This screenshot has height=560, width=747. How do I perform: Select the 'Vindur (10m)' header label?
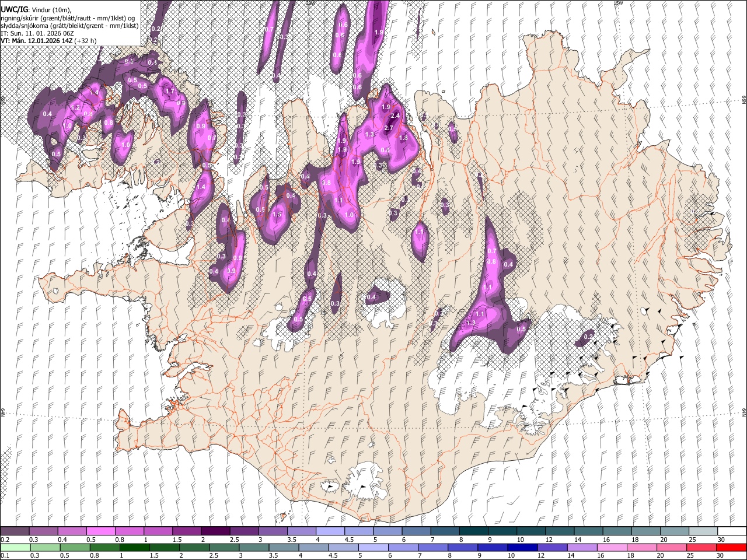50,10
